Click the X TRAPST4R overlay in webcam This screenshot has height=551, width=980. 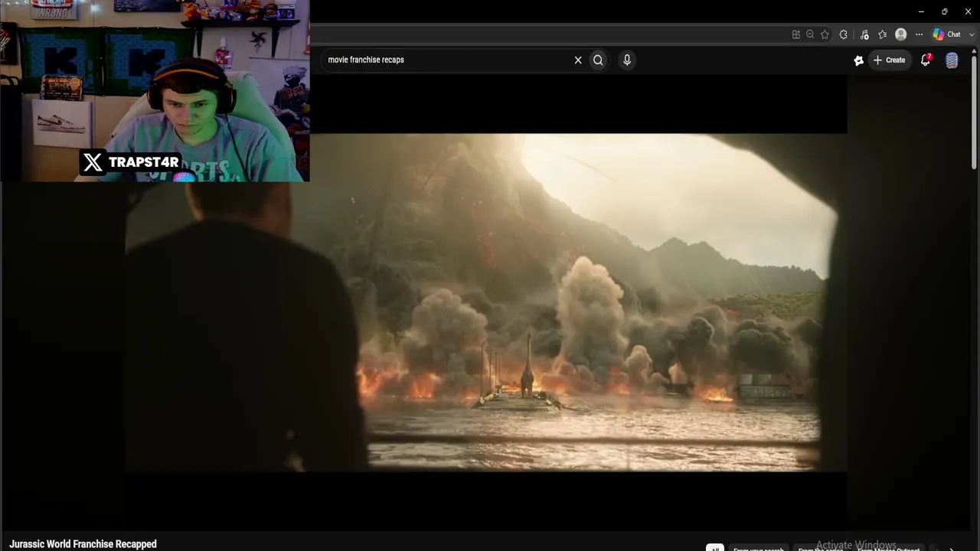point(131,162)
